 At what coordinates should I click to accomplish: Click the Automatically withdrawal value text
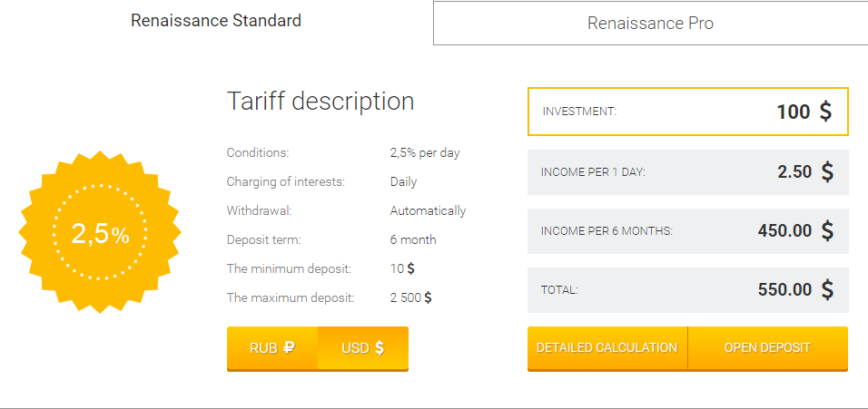coord(428,210)
